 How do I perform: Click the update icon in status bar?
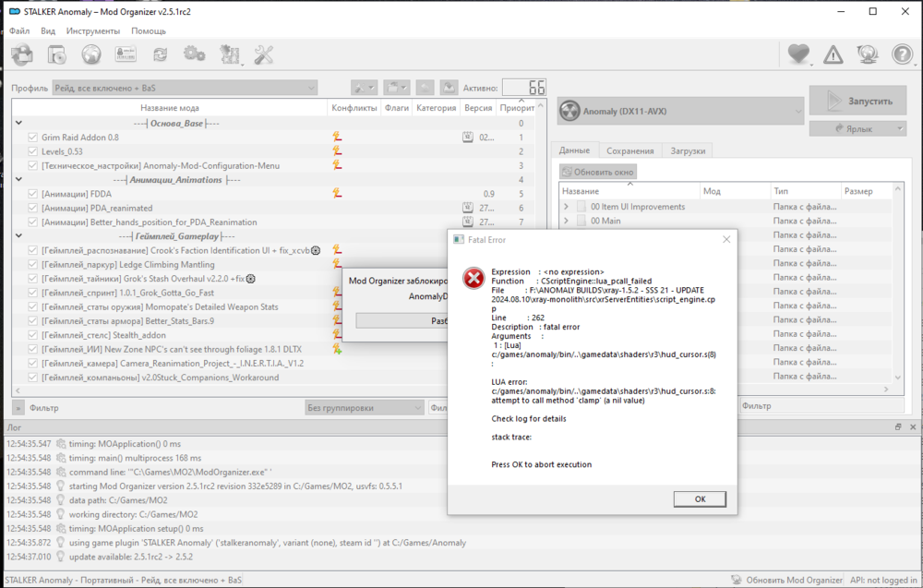point(737,580)
